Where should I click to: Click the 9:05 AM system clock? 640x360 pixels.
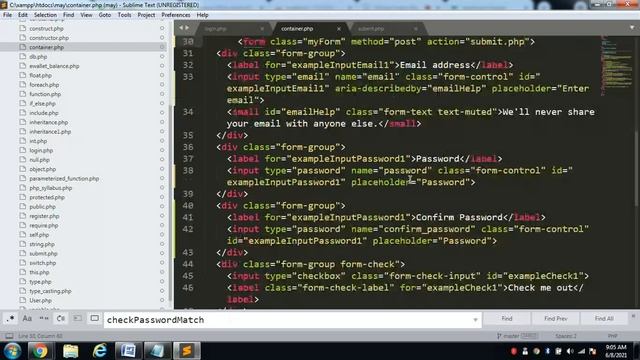[616, 347]
